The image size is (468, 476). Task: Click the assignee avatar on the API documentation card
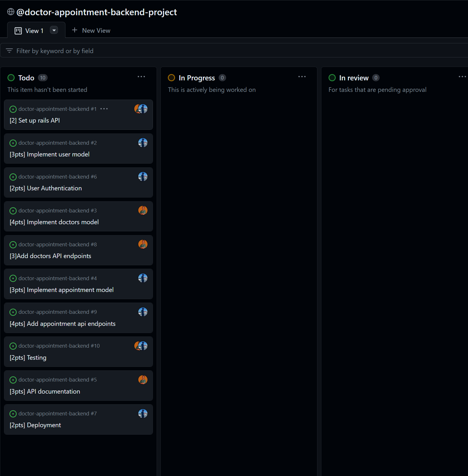point(143,380)
